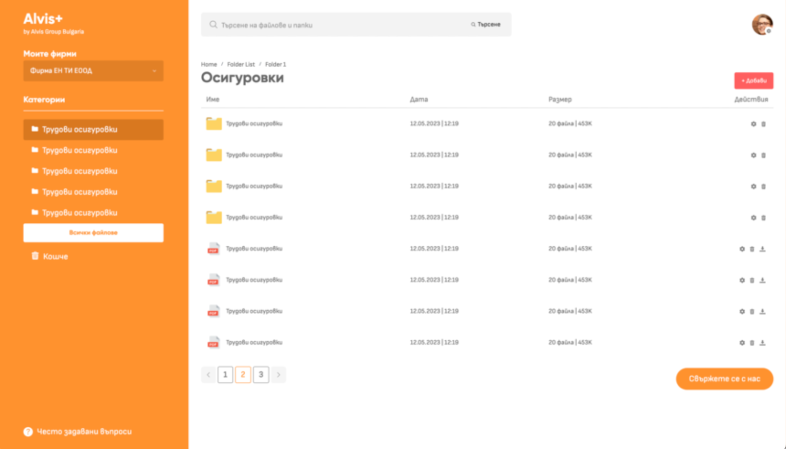This screenshot has height=449, width=786.
Task: Click the PDF file icon in last PDF row
Action: pyautogui.click(x=214, y=342)
